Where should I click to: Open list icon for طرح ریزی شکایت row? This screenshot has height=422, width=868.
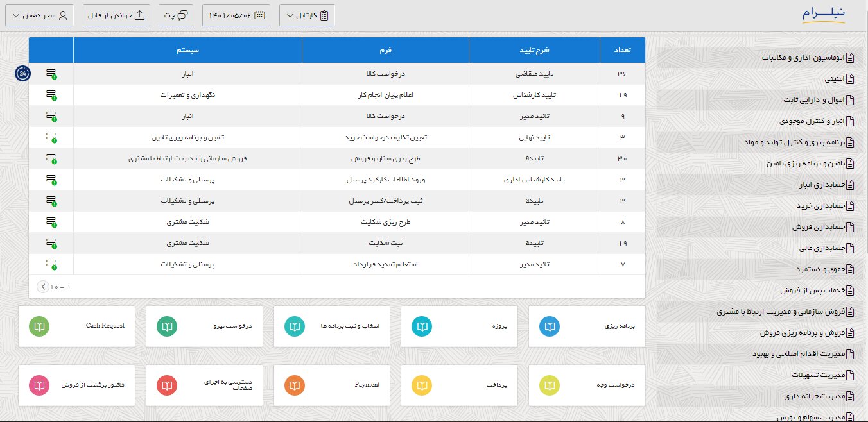[x=51, y=222]
